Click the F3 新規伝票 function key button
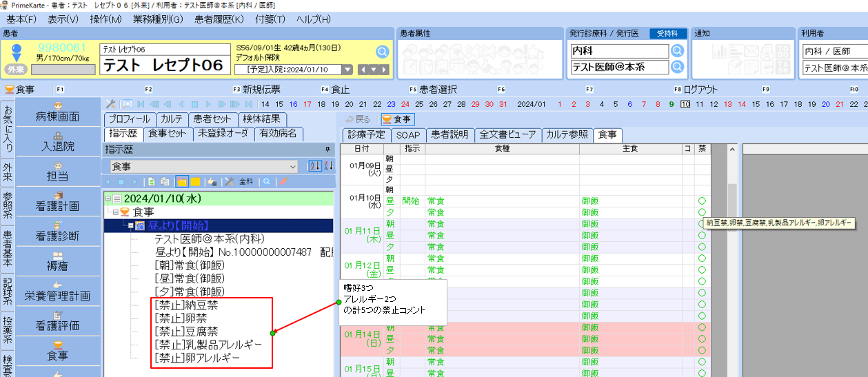 (256, 89)
